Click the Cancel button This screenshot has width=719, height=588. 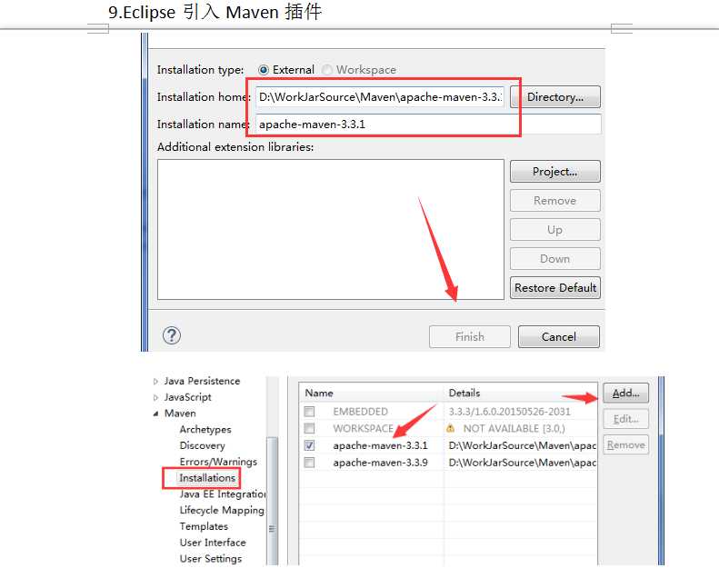[x=558, y=337]
